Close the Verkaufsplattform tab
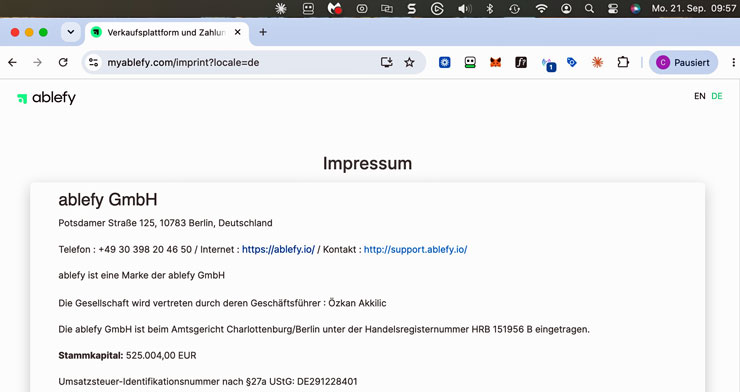Image resolution: width=740 pixels, height=392 pixels. (237, 32)
